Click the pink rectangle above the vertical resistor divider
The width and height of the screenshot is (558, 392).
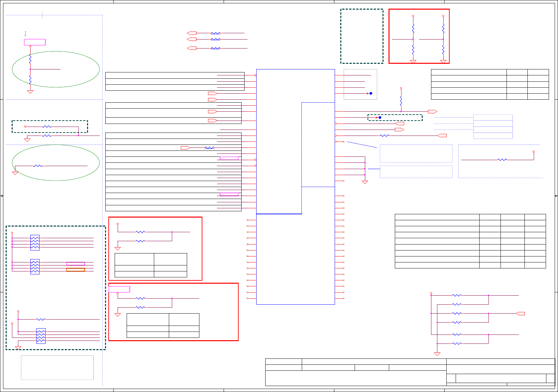click(35, 42)
